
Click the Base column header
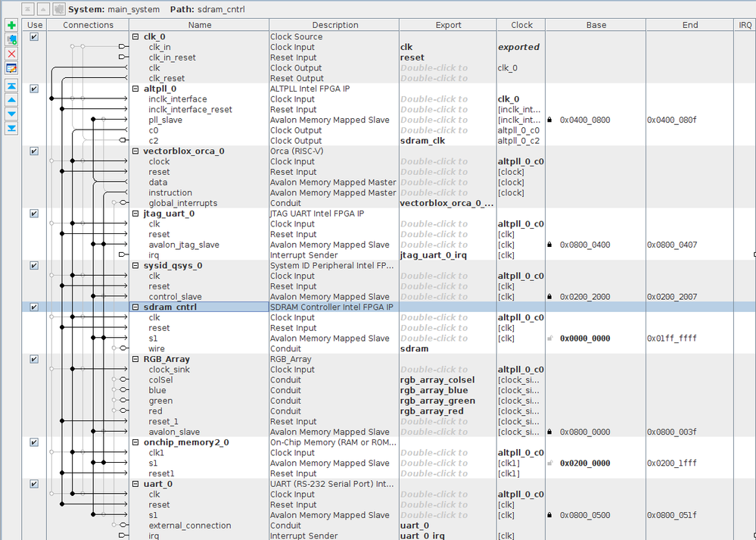coord(596,25)
